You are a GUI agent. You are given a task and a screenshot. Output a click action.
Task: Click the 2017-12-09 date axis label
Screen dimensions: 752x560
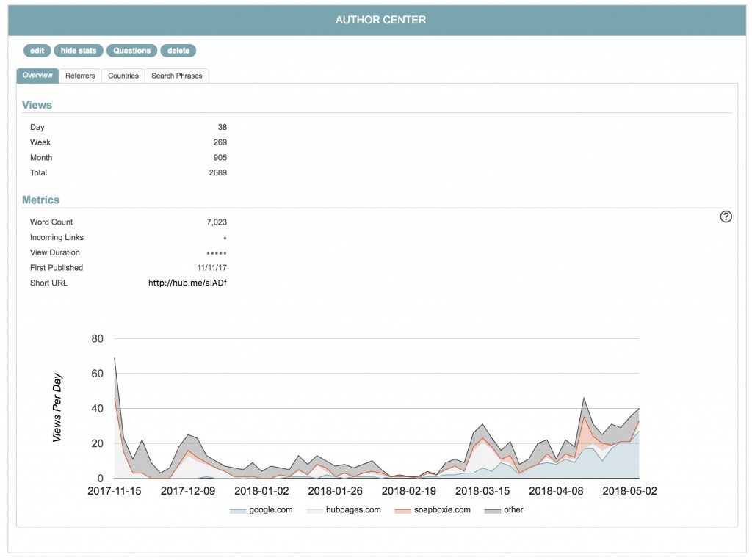tap(188, 491)
